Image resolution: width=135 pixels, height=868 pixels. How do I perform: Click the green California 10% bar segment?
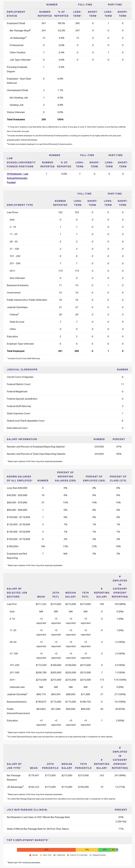click(104, 849)
